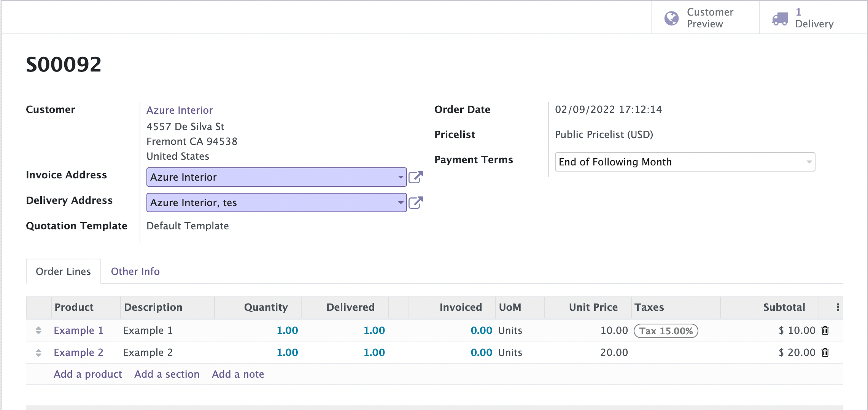Click Add a section link
868x410 pixels.
[x=167, y=374]
